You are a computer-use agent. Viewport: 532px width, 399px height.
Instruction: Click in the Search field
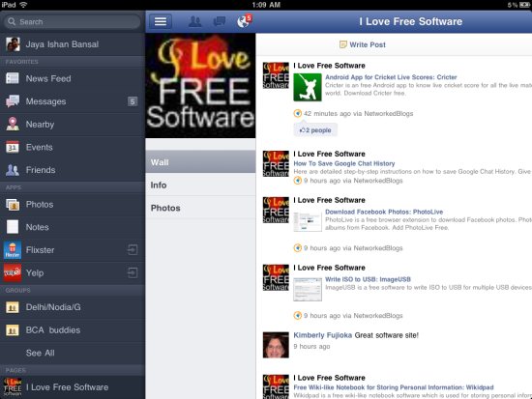(x=73, y=21)
